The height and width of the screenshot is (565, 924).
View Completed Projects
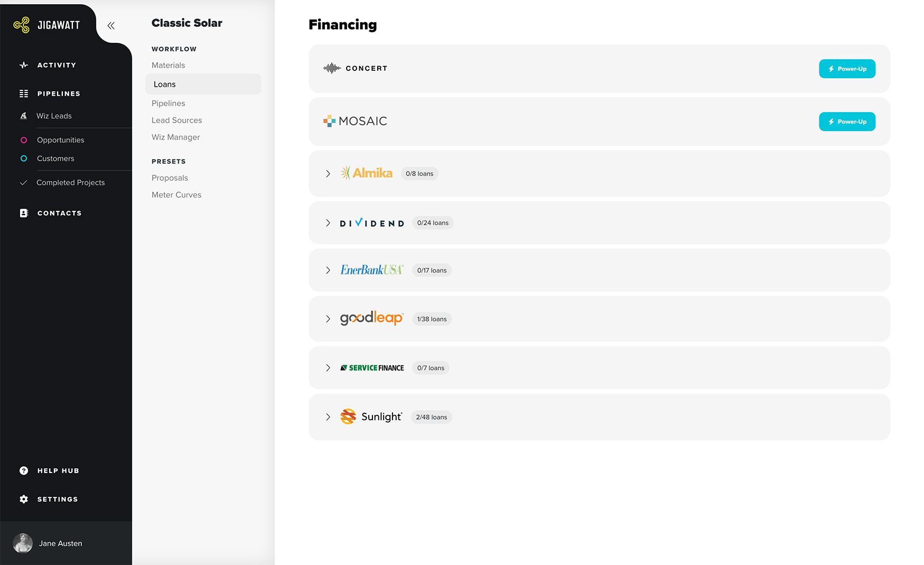click(70, 182)
